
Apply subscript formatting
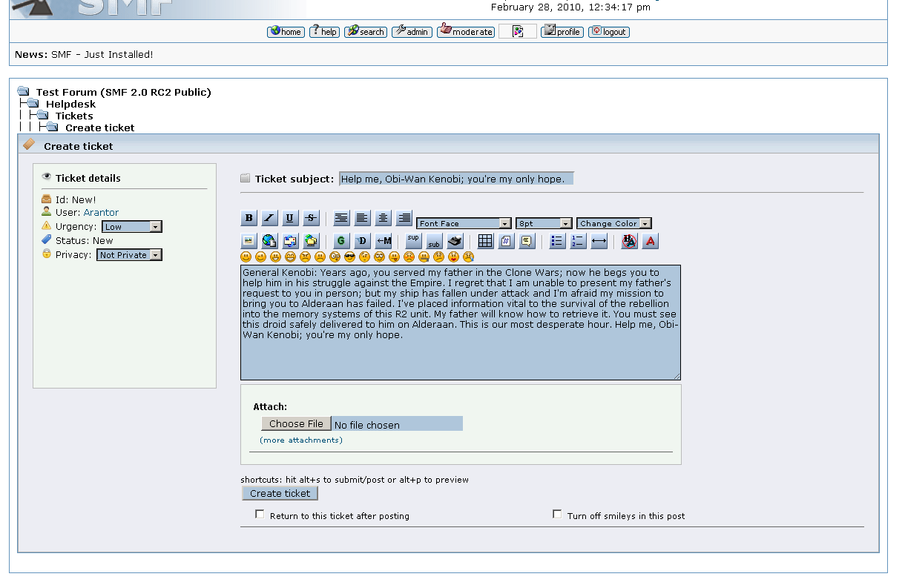pos(435,241)
